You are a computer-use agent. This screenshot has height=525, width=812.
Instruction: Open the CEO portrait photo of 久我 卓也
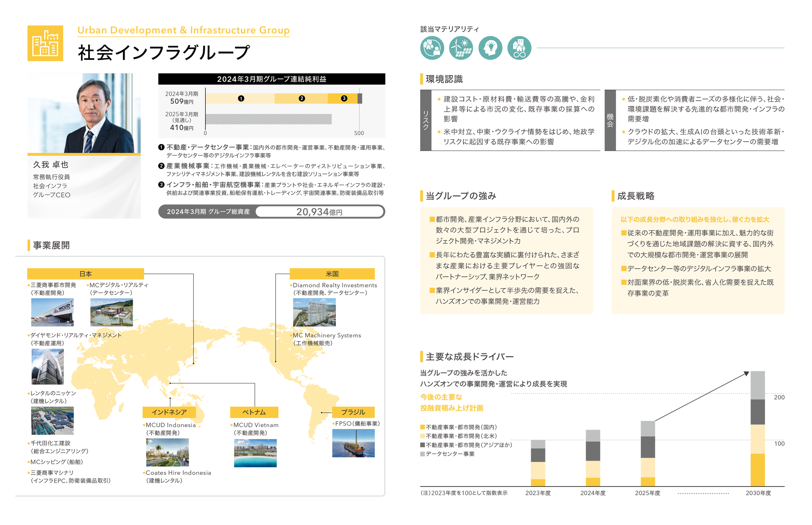tap(84, 113)
